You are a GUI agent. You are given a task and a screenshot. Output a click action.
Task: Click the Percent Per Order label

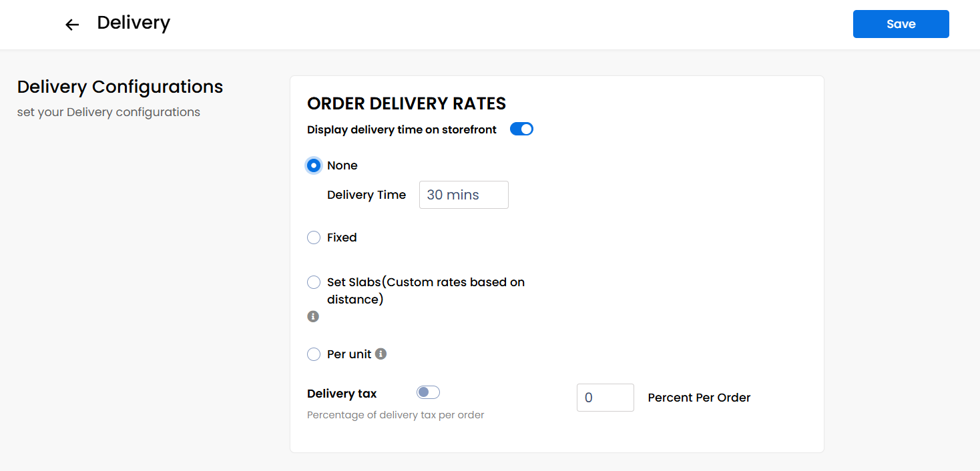click(699, 398)
